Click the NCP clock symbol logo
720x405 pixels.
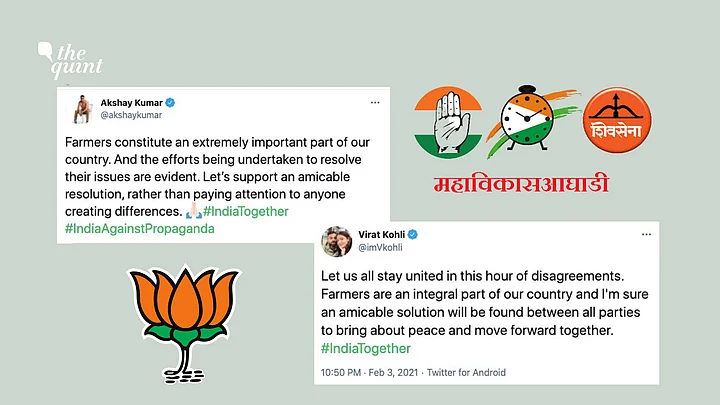click(532, 119)
